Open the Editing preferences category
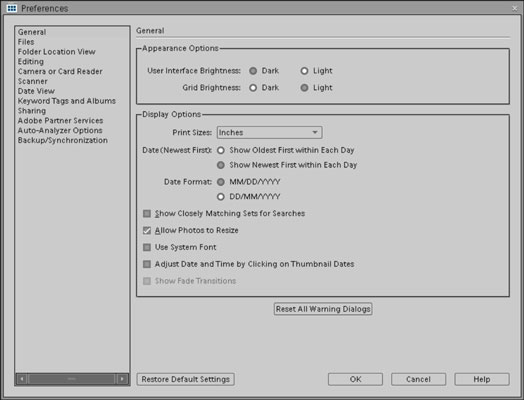The width and height of the screenshot is (524, 400). point(31,61)
